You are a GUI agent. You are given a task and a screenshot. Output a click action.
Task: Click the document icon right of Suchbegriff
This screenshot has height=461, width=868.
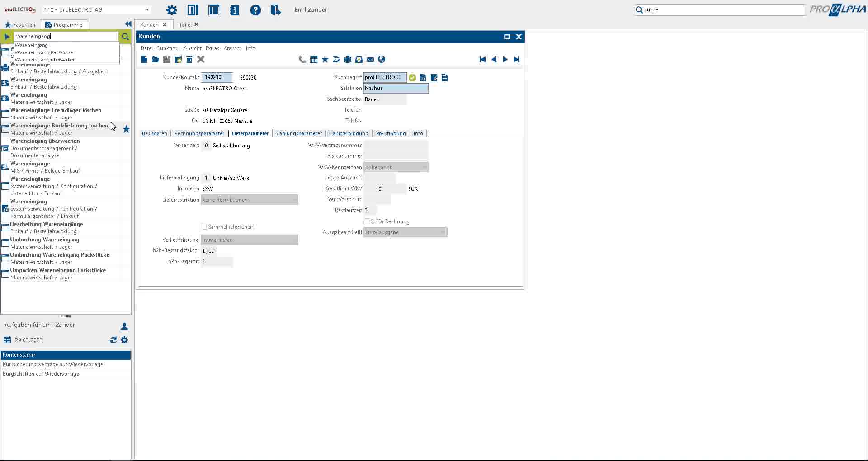coord(445,78)
